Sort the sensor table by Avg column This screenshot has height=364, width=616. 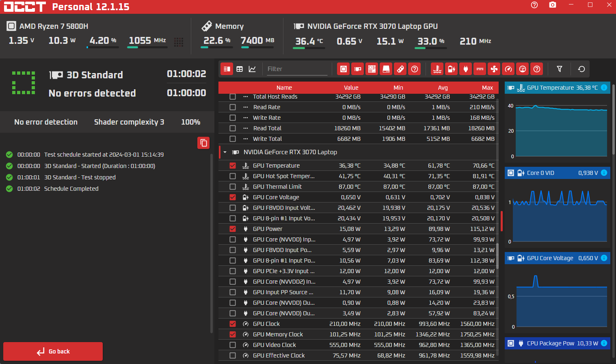click(443, 88)
